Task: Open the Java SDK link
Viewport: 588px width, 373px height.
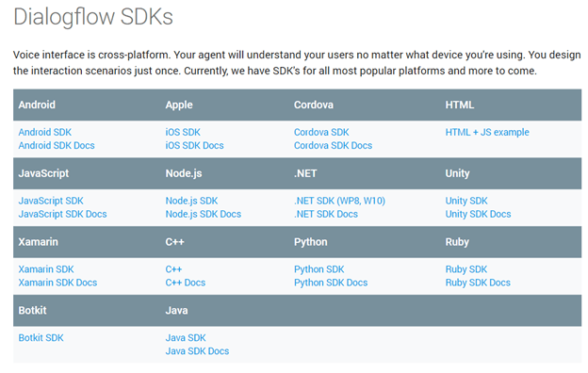Action: pos(186,338)
